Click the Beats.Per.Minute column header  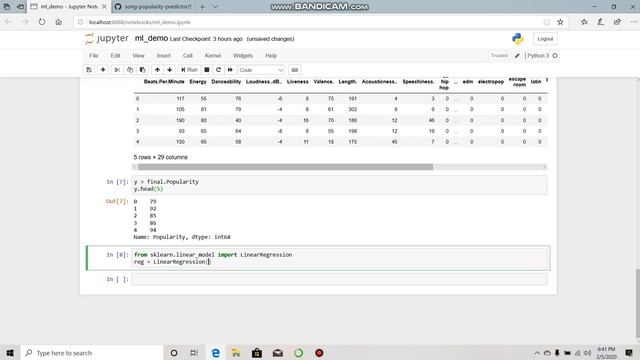coord(164,82)
